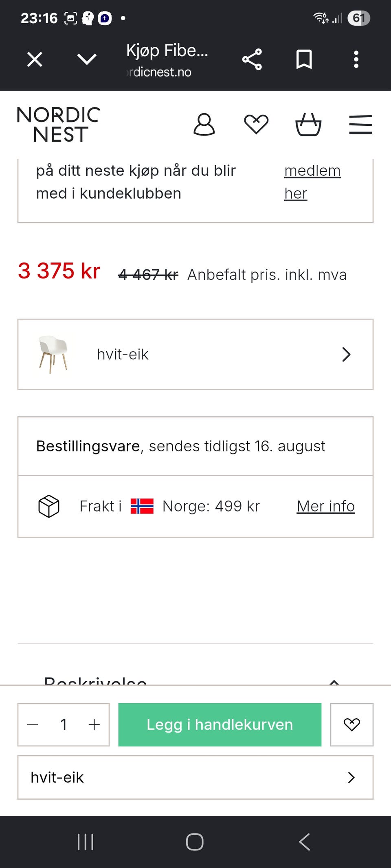391x868 pixels.
Task: Decrease quantity with minus button
Action: pos(33,725)
